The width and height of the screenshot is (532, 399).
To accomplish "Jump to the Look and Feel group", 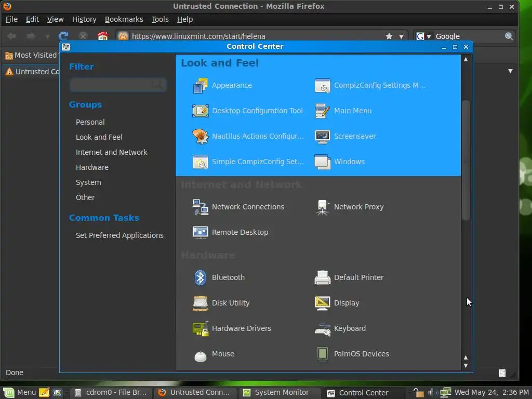I will [x=99, y=137].
